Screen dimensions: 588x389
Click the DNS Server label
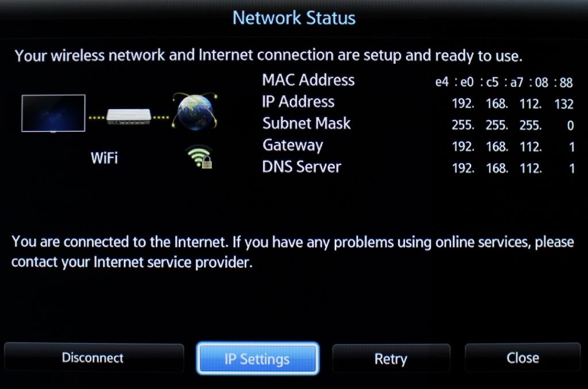[x=301, y=167]
